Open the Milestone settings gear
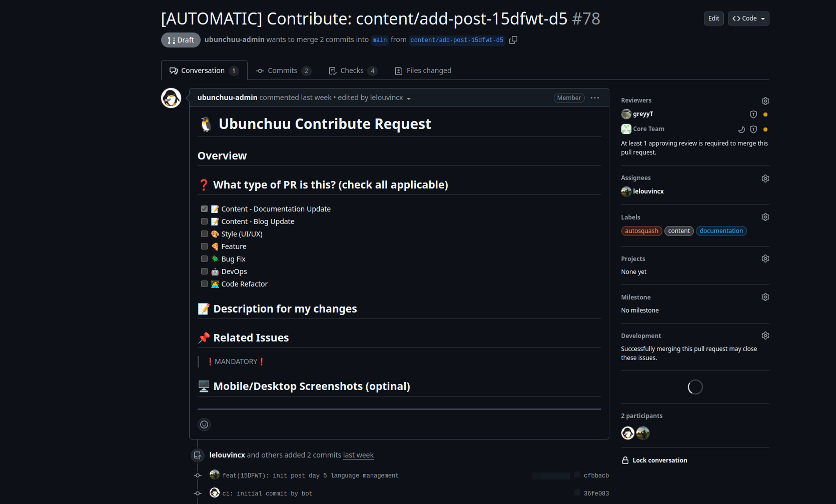Viewport: 836px width, 504px height. click(x=765, y=296)
